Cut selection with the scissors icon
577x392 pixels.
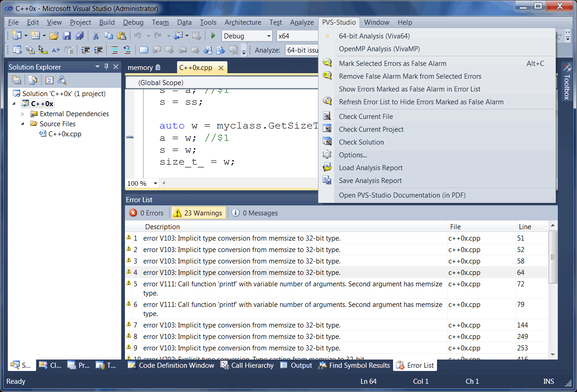[96, 36]
